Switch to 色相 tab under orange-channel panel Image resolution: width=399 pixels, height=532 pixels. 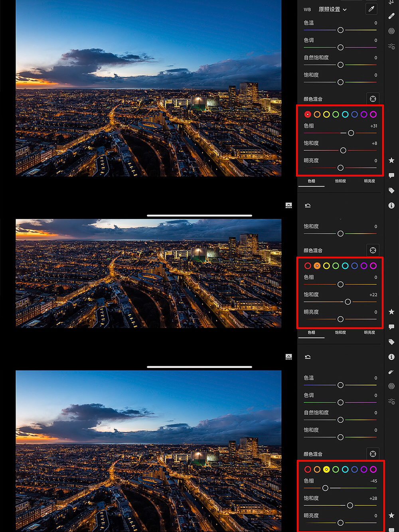point(311,333)
